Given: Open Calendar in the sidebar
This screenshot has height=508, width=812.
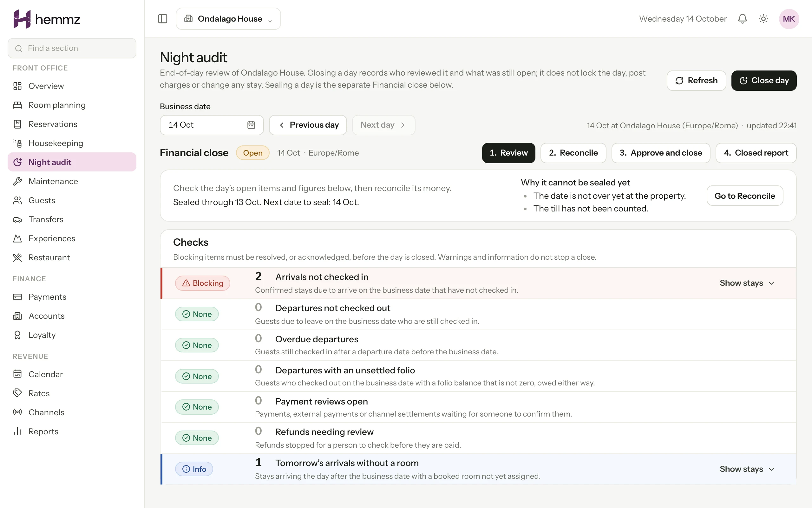Looking at the screenshot, I should 72,374.
